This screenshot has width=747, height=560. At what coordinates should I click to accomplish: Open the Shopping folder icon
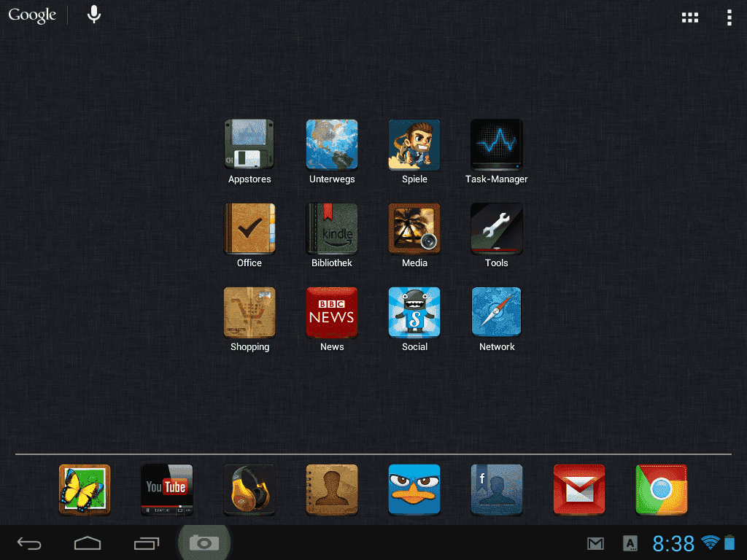click(249, 312)
